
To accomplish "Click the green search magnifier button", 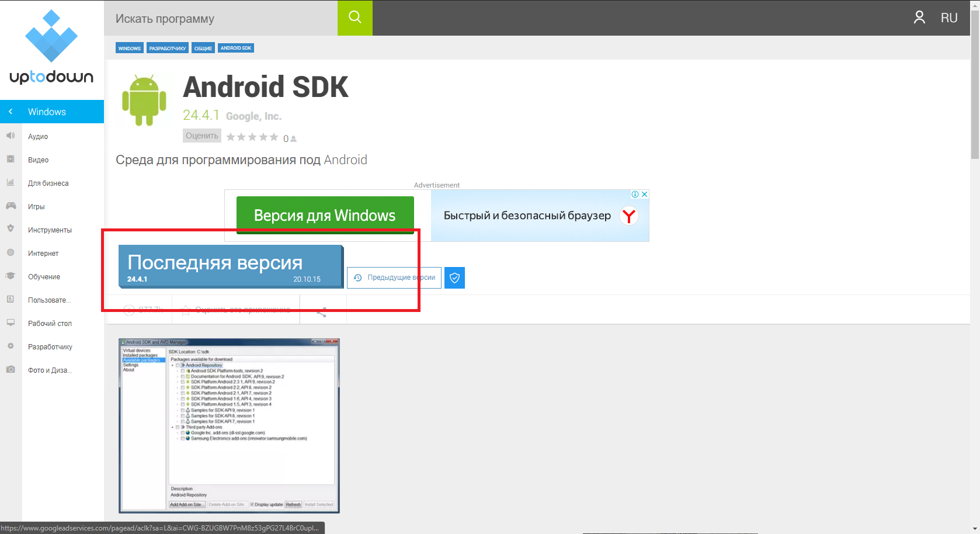I will point(355,18).
